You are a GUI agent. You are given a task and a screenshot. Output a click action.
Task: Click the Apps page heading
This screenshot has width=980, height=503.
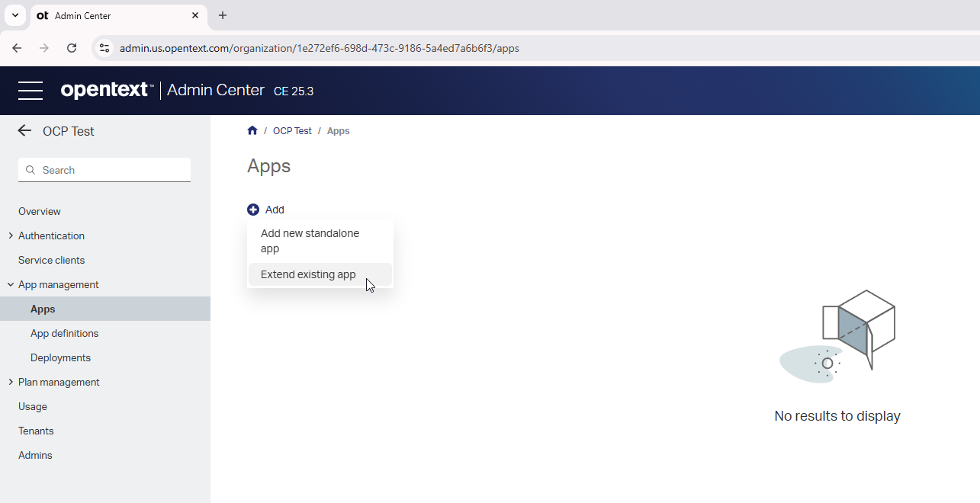pos(268,166)
